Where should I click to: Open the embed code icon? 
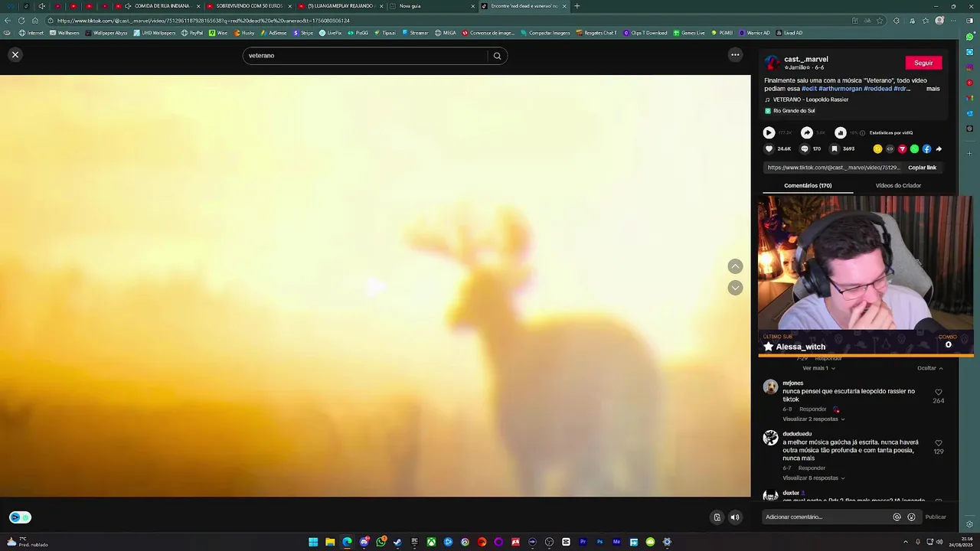click(x=890, y=149)
